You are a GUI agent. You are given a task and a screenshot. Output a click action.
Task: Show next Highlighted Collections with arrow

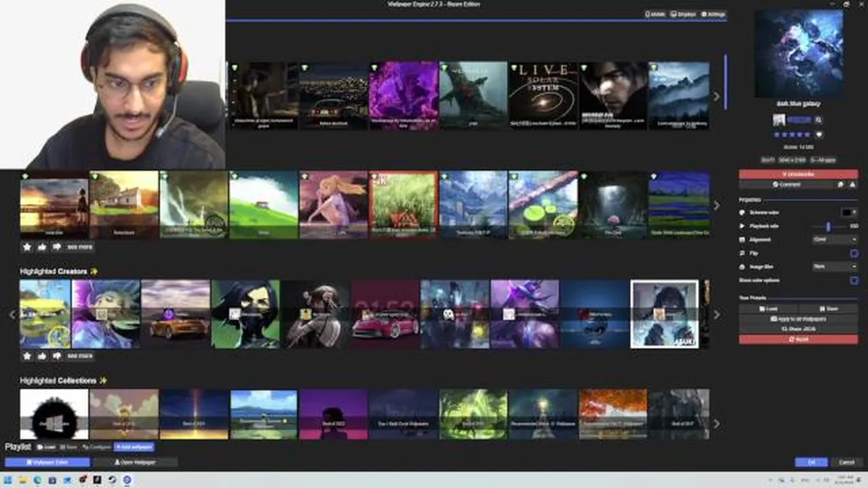point(716,424)
